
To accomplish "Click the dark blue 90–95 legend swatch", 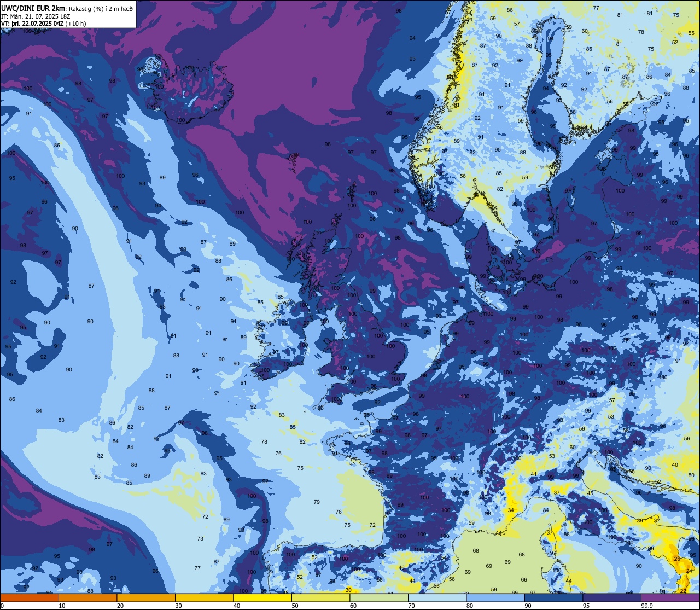I will click(x=553, y=597).
